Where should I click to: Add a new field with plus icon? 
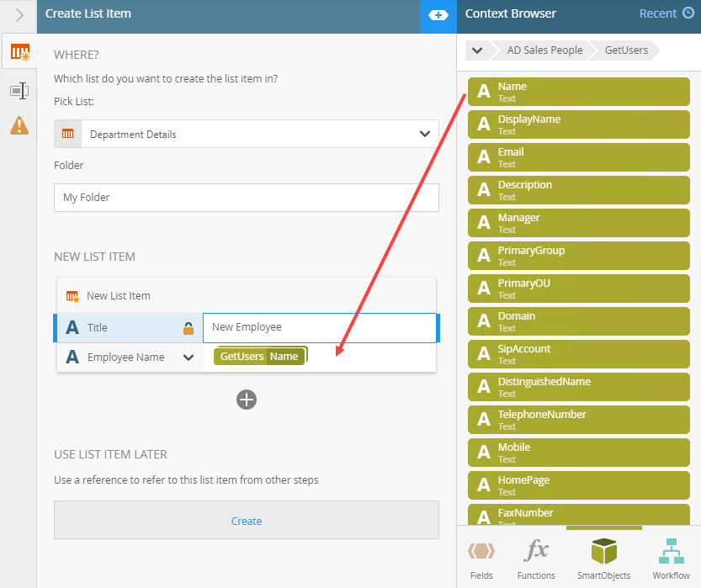[x=246, y=400]
